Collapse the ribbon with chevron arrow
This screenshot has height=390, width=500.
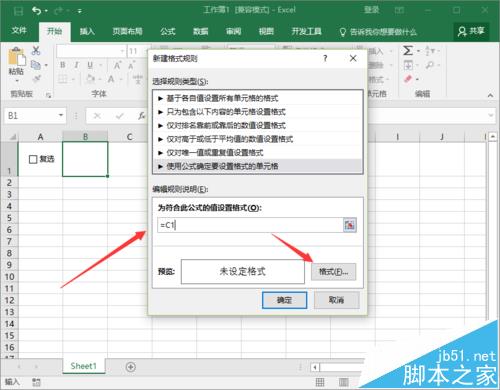pyautogui.click(x=490, y=95)
